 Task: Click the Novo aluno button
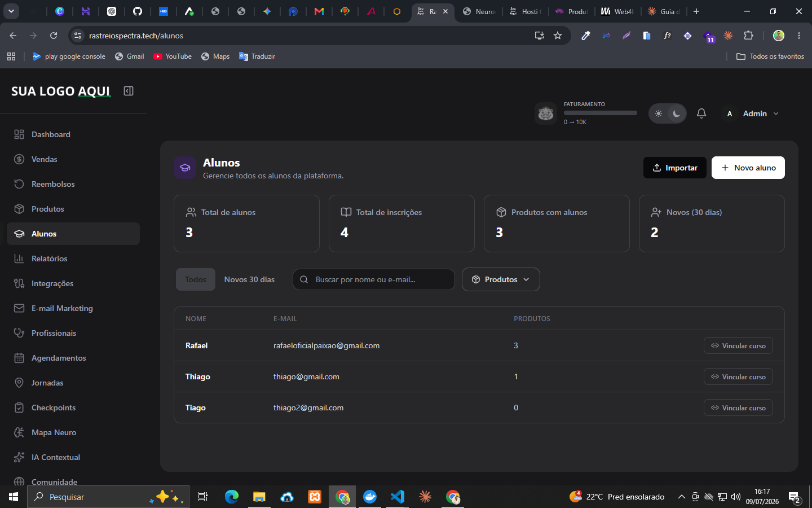pos(748,168)
